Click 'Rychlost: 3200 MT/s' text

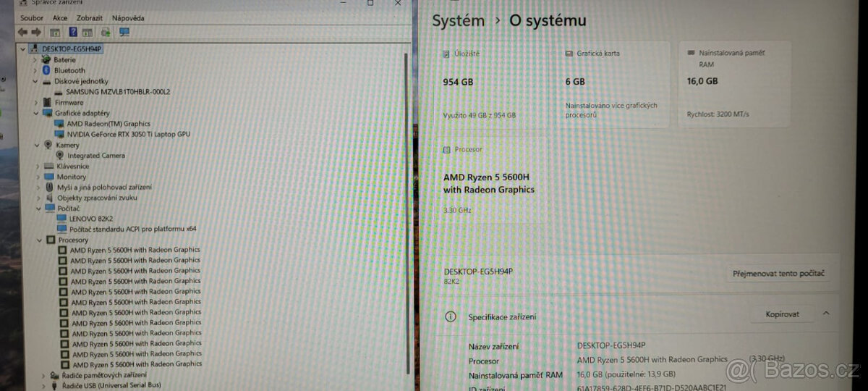point(718,114)
